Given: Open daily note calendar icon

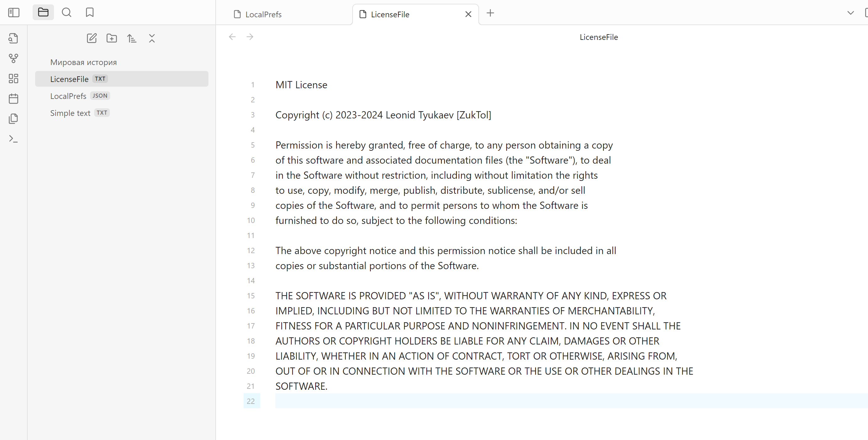Looking at the screenshot, I should [13, 99].
